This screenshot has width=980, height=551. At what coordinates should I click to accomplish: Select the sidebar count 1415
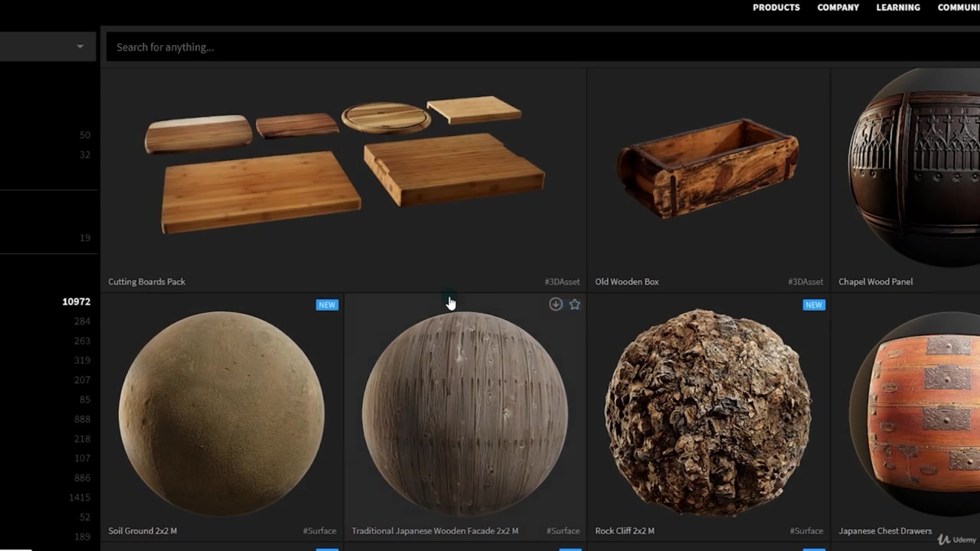[79, 497]
